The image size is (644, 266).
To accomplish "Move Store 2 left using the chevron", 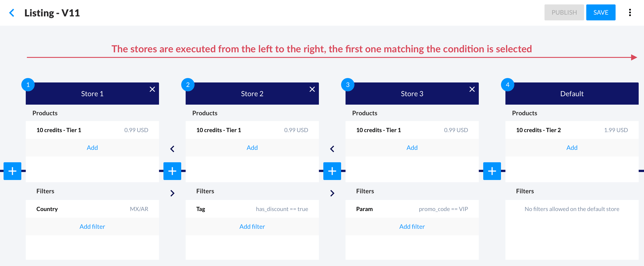I will tap(172, 149).
